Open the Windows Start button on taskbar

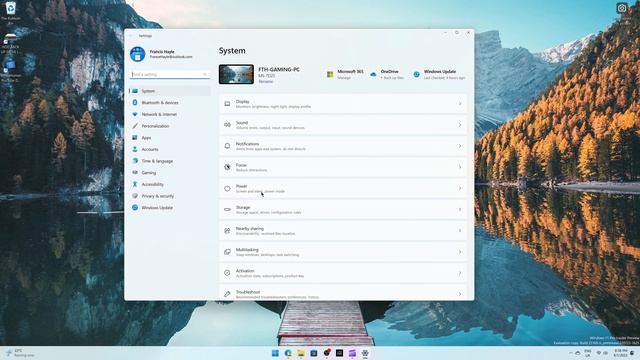tap(276, 353)
